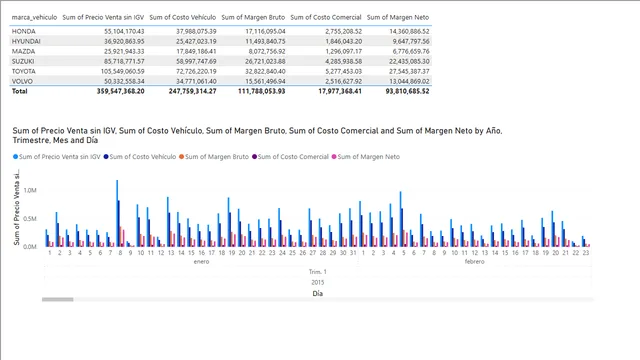Click HONDA cost value 37,988,075.39

coord(196,31)
